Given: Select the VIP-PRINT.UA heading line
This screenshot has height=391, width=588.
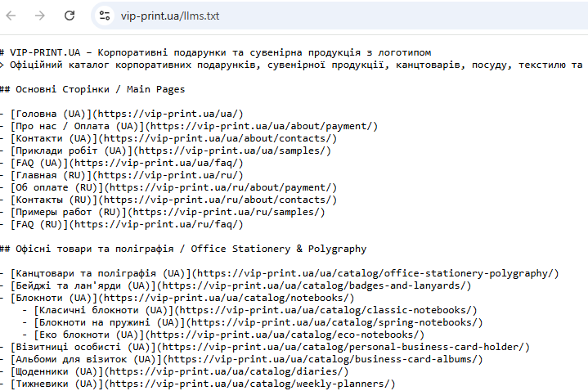Looking at the screenshot, I should click(x=216, y=52).
